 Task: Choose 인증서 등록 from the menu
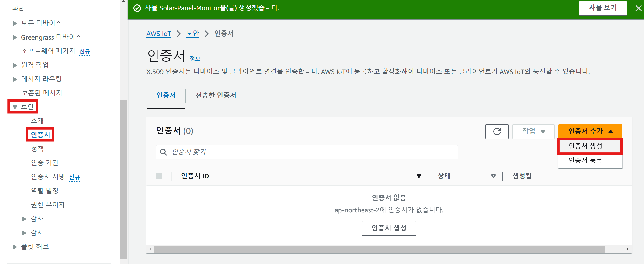click(x=585, y=160)
